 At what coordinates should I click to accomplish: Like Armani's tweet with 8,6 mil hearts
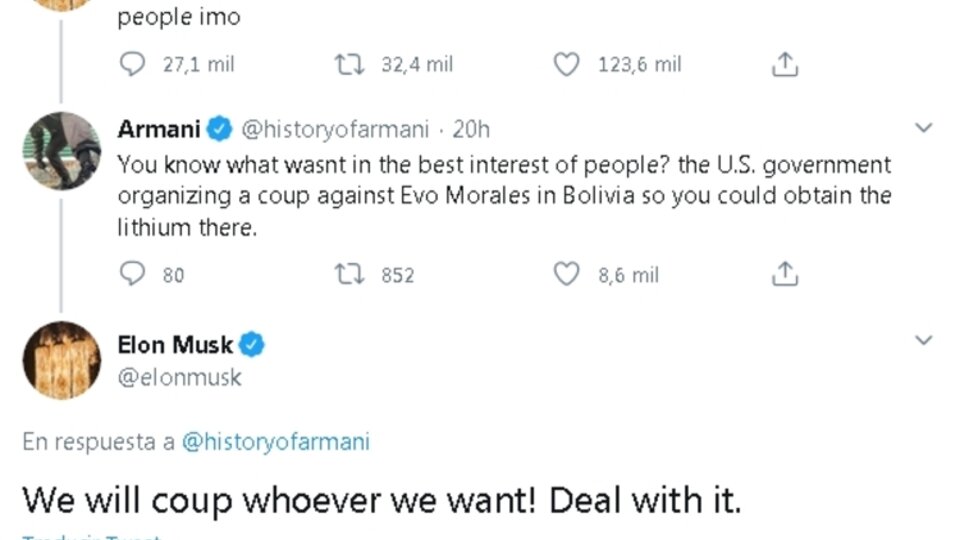567,274
